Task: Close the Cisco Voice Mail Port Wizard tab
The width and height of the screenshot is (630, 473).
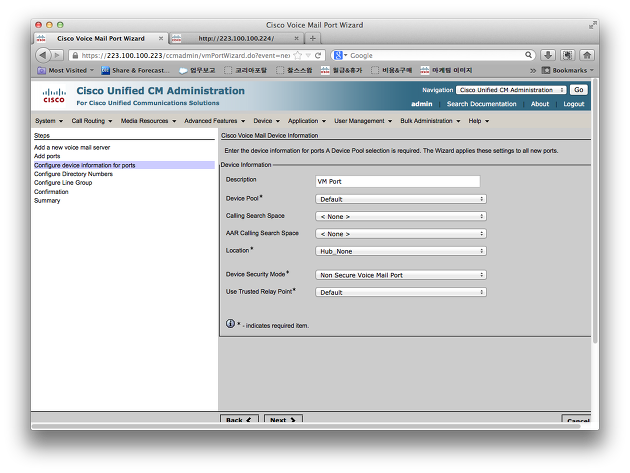Action: (161, 39)
